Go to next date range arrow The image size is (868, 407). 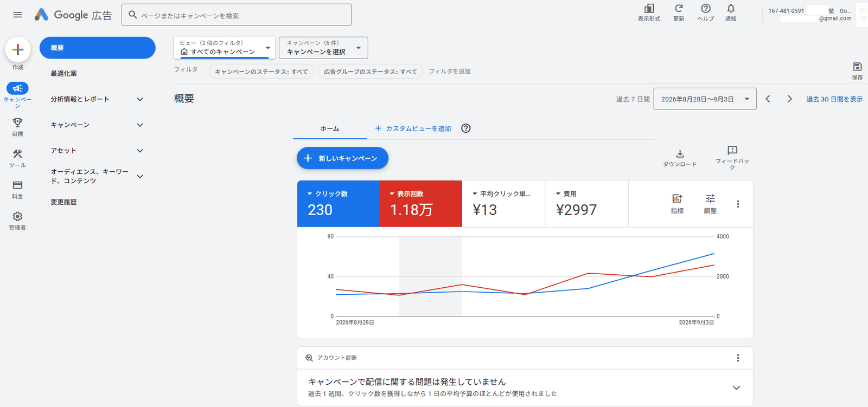pyautogui.click(x=790, y=99)
